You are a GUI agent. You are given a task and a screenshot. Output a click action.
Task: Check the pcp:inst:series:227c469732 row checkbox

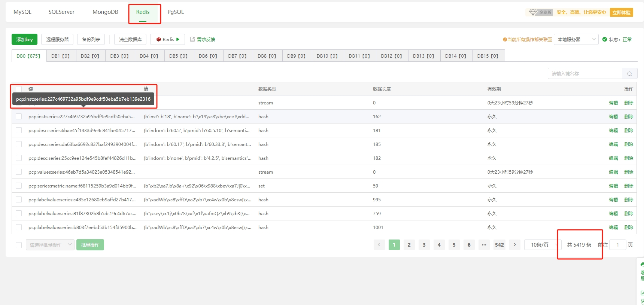click(x=19, y=116)
